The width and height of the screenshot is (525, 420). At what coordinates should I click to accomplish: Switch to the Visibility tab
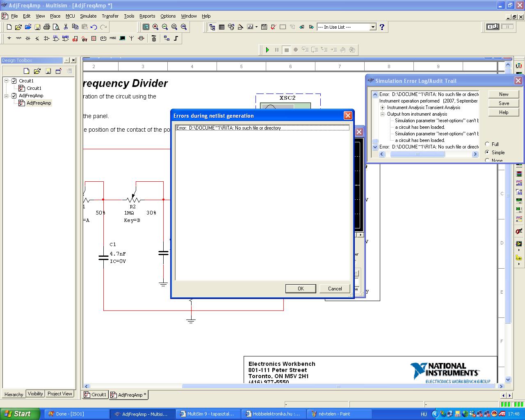(35, 394)
